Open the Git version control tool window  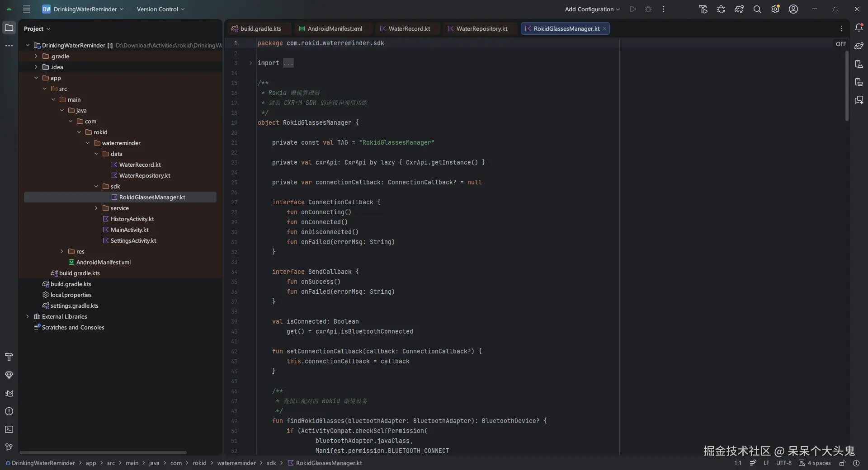(9, 447)
